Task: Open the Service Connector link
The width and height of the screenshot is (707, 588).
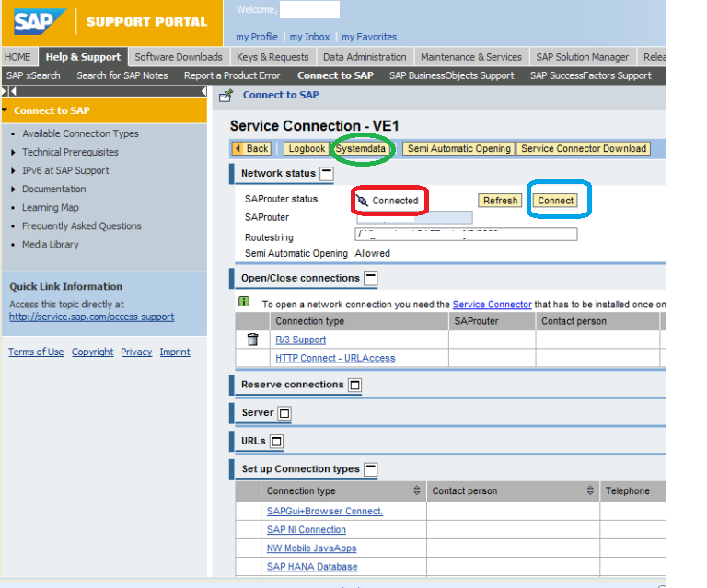Action: (x=492, y=305)
